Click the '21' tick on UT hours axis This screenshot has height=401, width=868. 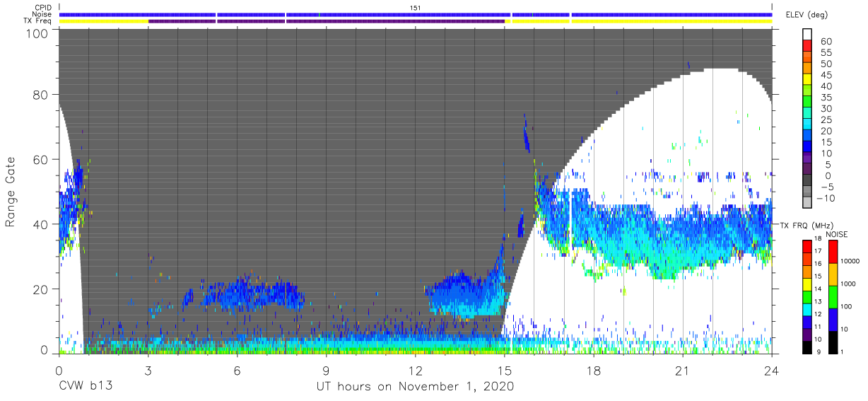click(x=683, y=371)
